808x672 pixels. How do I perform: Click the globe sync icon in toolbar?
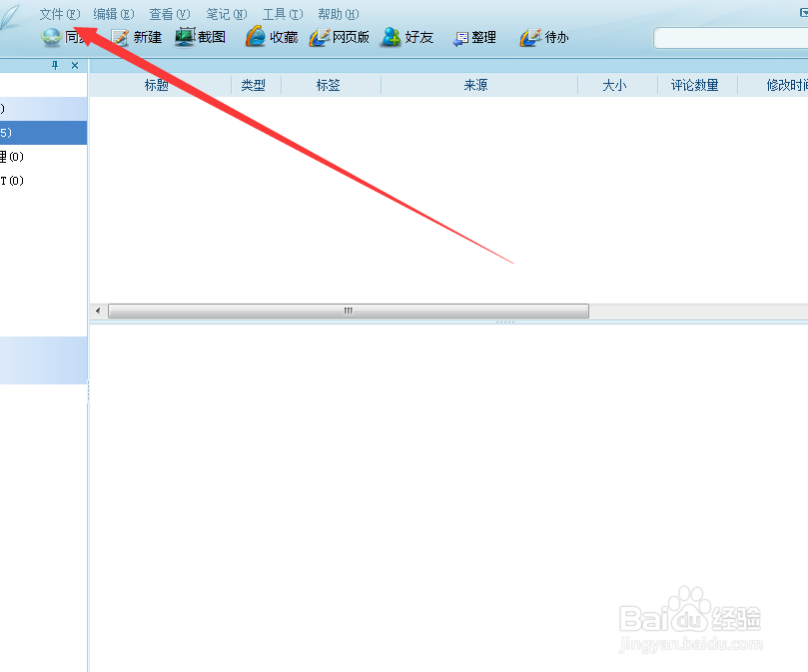(52, 38)
